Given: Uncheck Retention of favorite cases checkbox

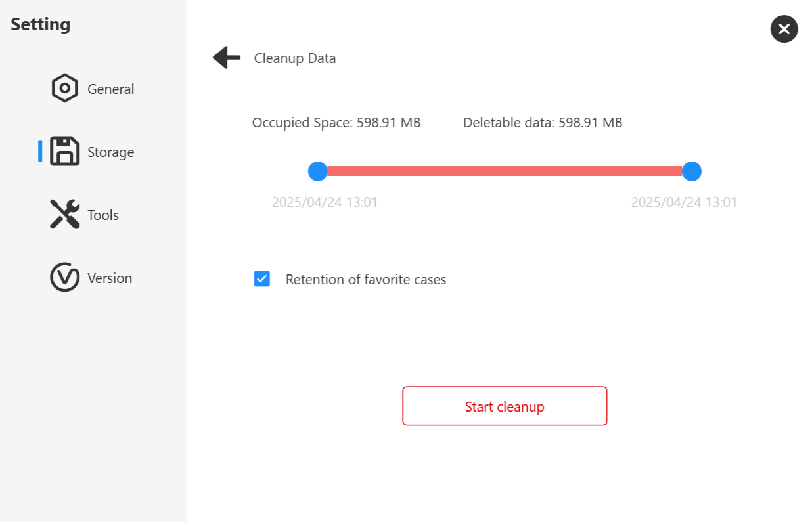Looking at the screenshot, I should point(262,279).
